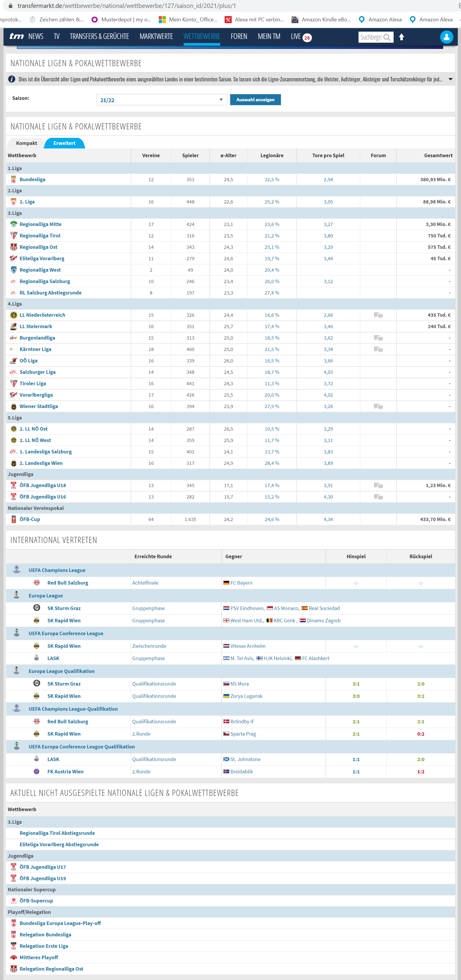The height and width of the screenshot is (980, 461).
Task: Click the ÖFB-Cup trophy icon
Action: click(13, 519)
